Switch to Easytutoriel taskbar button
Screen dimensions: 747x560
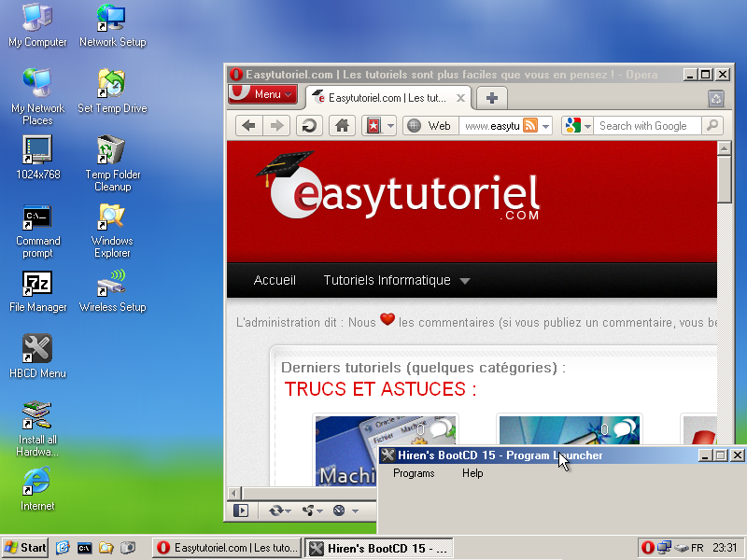[227, 548]
